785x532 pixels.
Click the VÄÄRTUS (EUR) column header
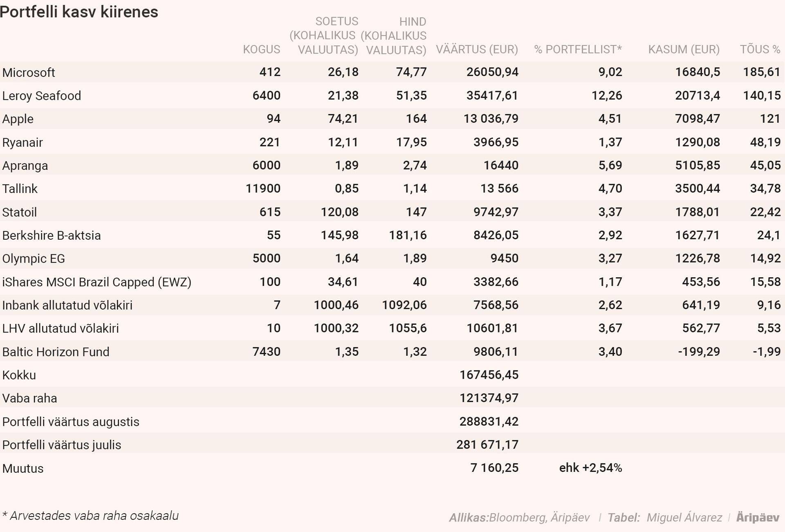point(477,49)
